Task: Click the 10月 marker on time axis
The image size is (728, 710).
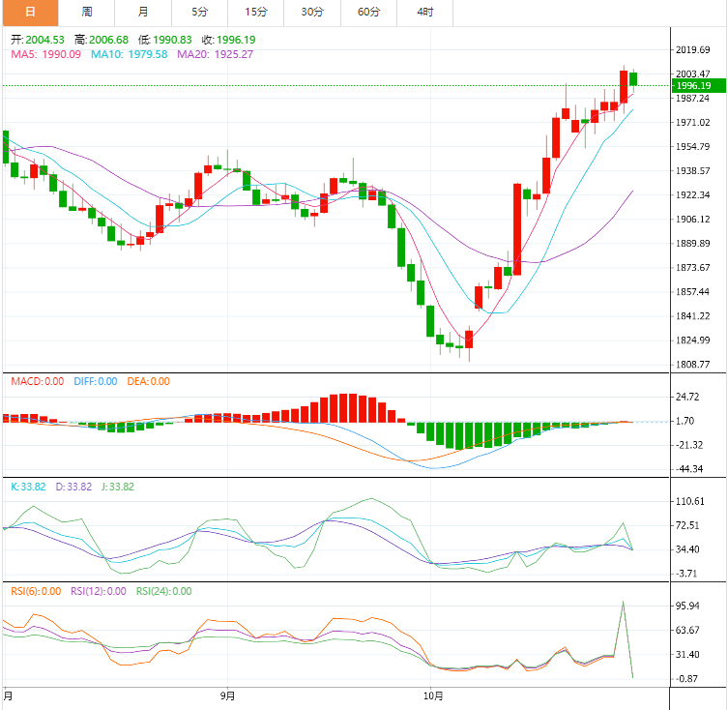Action: point(433,695)
